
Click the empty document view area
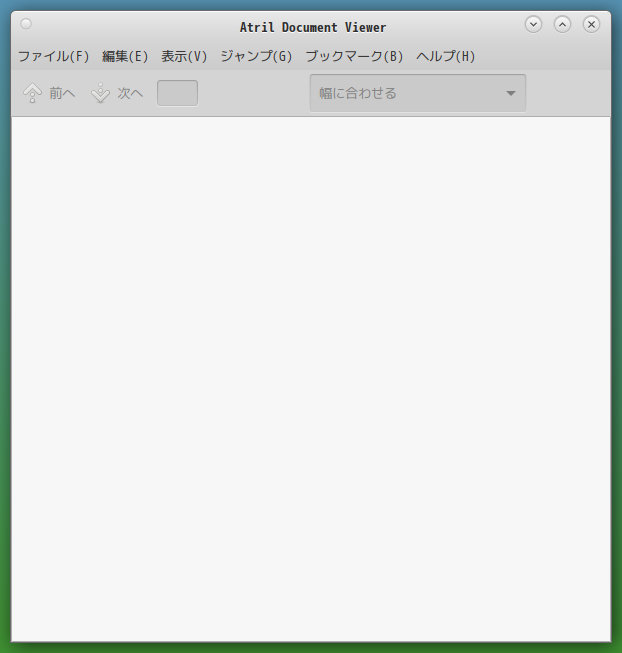311,379
